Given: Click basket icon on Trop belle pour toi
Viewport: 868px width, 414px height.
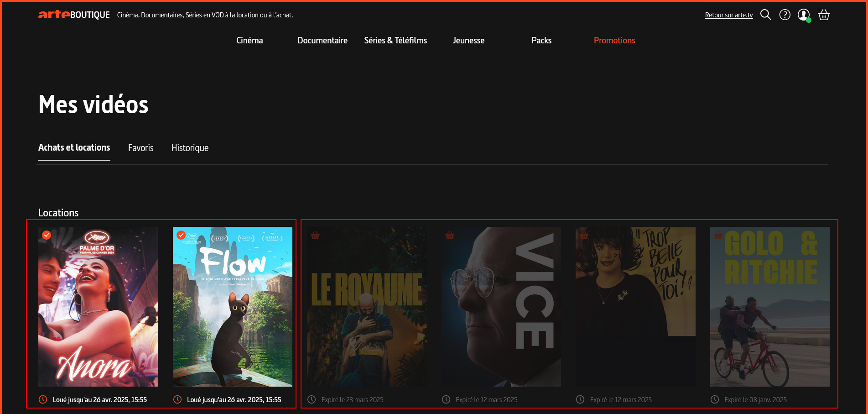Looking at the screenshot, I should (x=584, y=236).
